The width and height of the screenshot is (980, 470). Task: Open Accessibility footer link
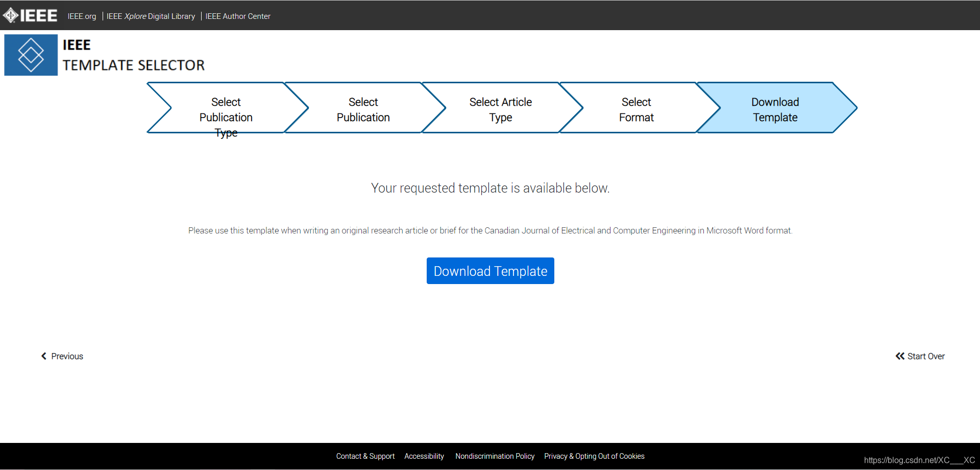424,456
